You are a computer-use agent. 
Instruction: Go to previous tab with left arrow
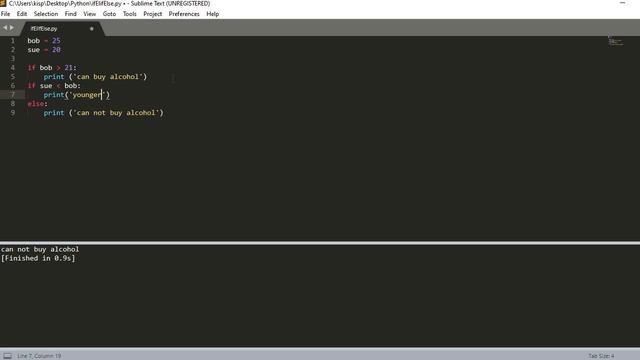click(5, 28)
